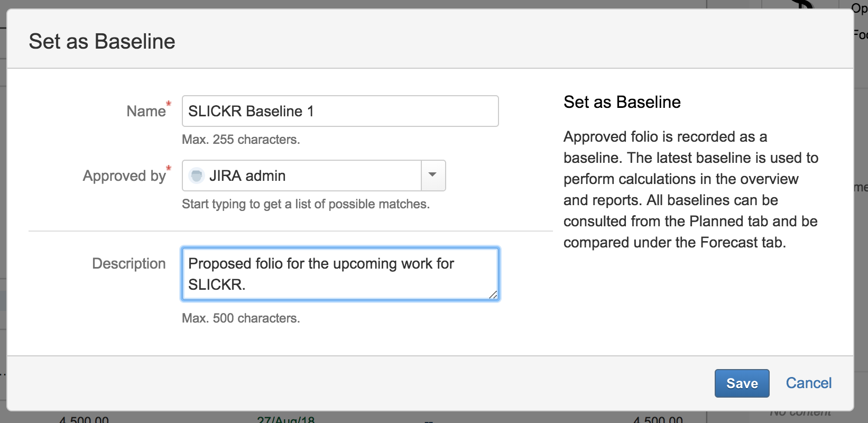Click the Description box resize handle
The width and height of the screenshot is (868, 423).
[493, 295]
